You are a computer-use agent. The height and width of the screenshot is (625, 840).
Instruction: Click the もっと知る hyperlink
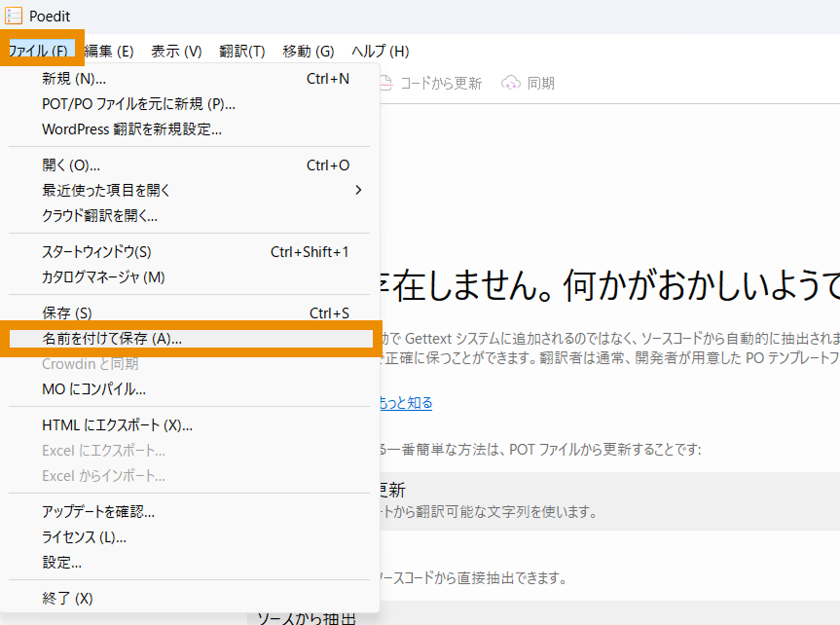coord(407,403)
